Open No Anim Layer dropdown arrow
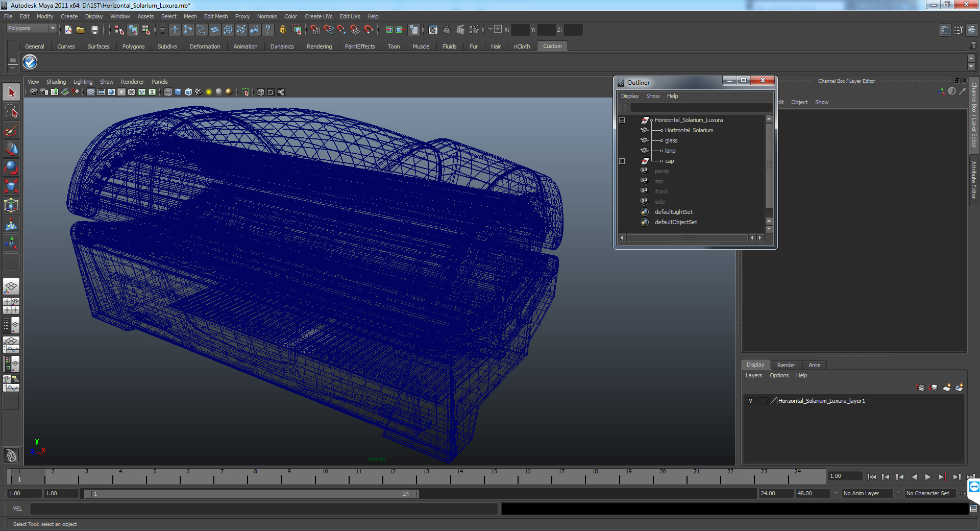980x531 pixels. coord(836,493)
